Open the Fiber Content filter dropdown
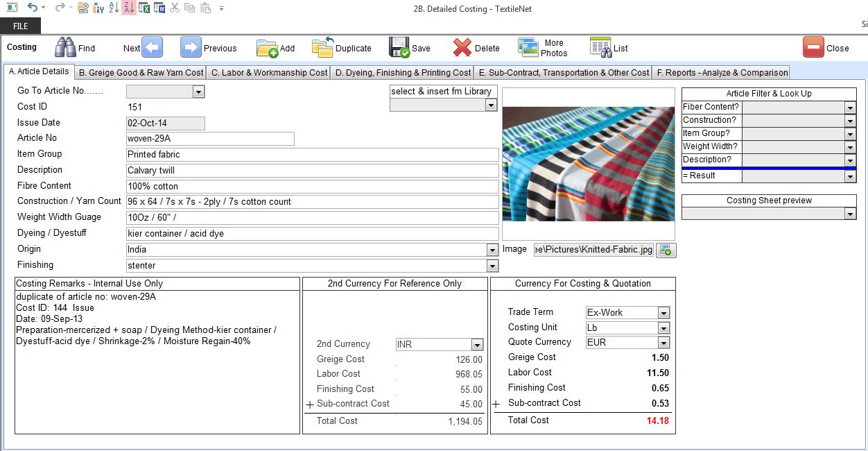The height and width of the screenshot is (451, 868). (850, 108)
